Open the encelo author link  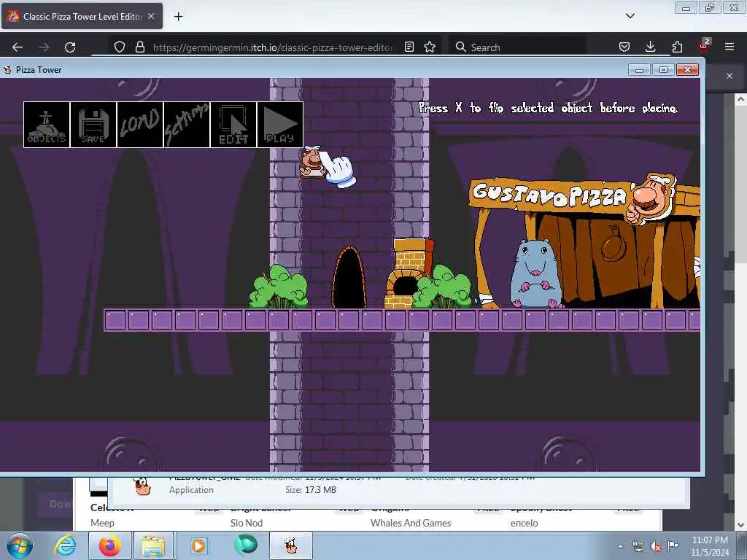[524, 523]
